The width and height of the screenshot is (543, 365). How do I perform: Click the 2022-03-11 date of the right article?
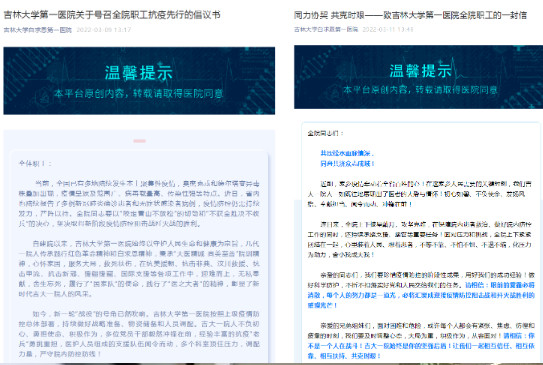point(388,29)
